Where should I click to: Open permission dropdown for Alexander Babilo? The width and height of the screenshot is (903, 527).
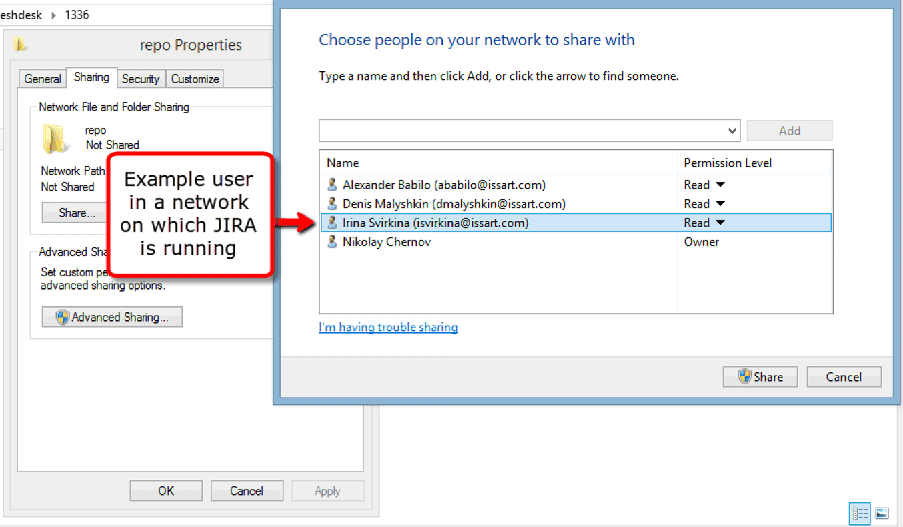point(719,185)
